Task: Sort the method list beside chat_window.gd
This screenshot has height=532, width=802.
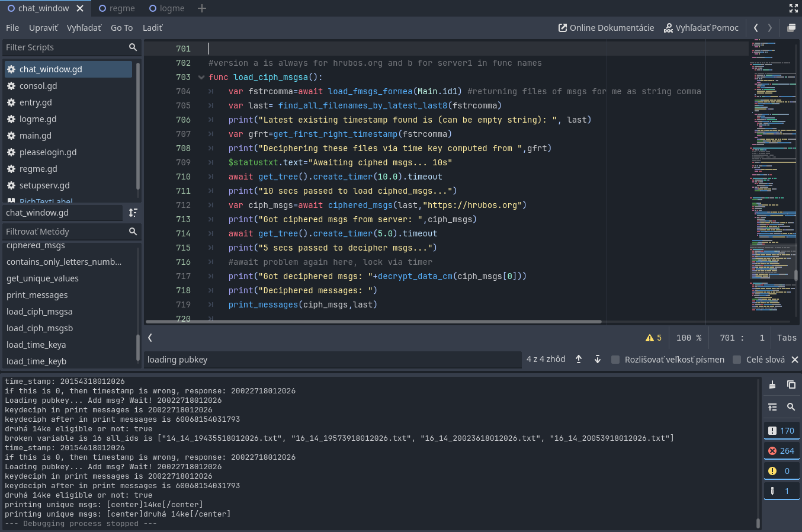Action: [133, 213]
